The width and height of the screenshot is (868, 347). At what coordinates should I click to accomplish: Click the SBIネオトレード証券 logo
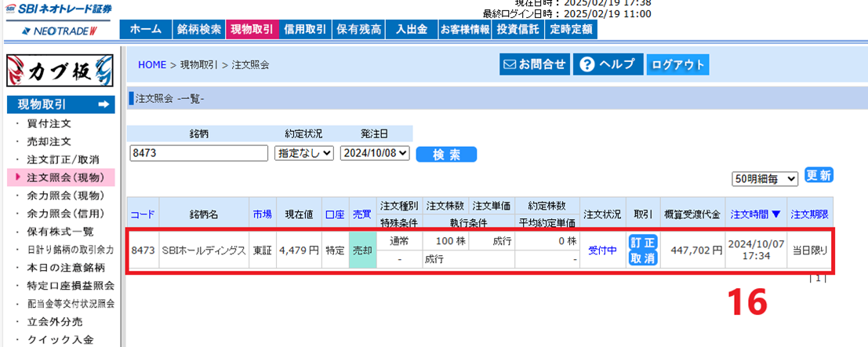coord(59,9)
